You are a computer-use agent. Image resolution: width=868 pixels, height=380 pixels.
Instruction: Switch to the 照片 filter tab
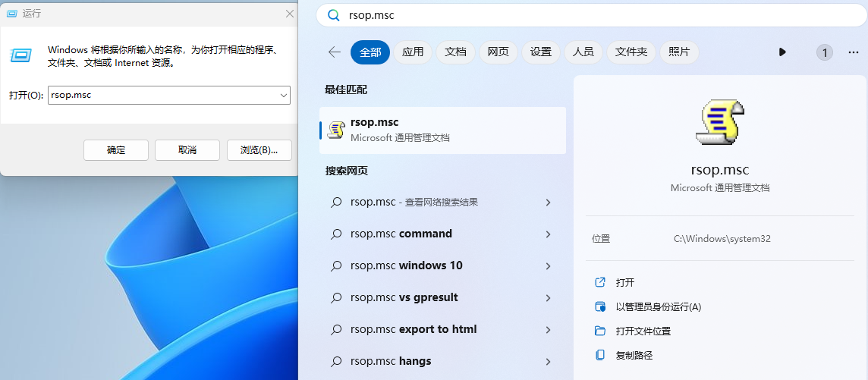point(679,52)
